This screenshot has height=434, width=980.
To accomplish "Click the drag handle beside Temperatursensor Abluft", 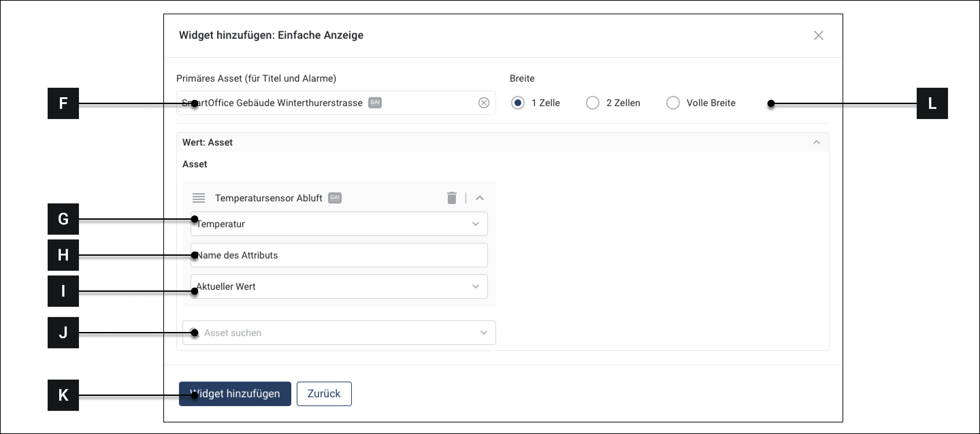I will [x=199, y=198].
